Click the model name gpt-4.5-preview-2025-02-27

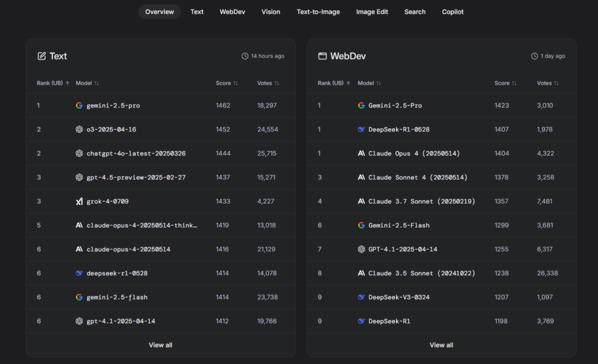[x=136, y=177]
